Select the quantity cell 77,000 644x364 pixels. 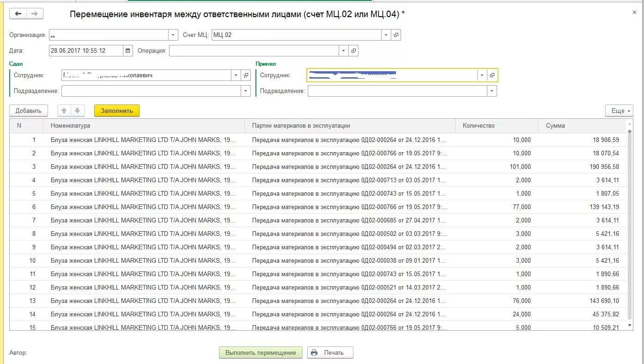[x=497, y=207]
